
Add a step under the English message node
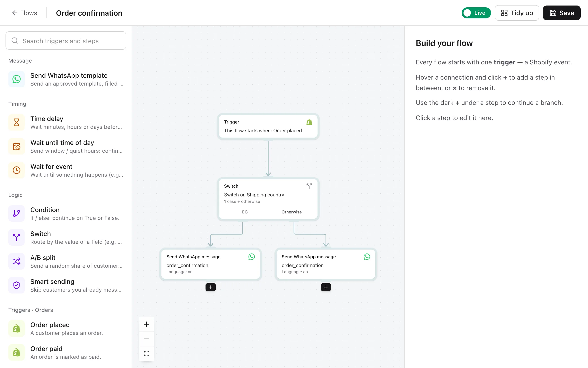click(x=326, y=287)
